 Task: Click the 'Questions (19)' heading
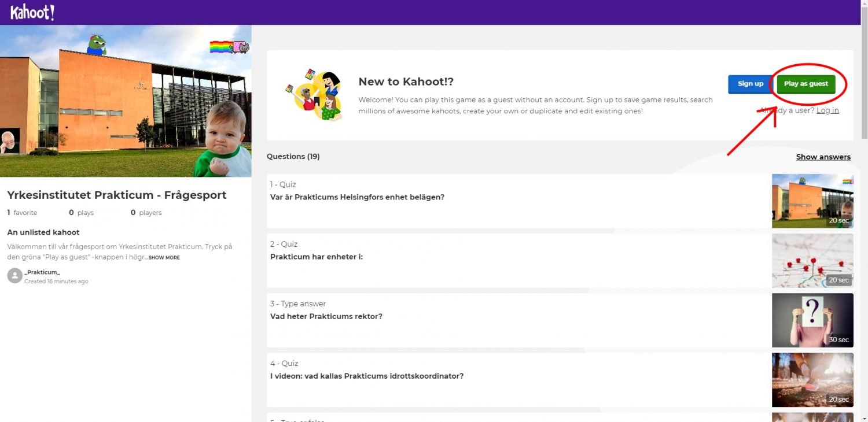tap(293, 157)
